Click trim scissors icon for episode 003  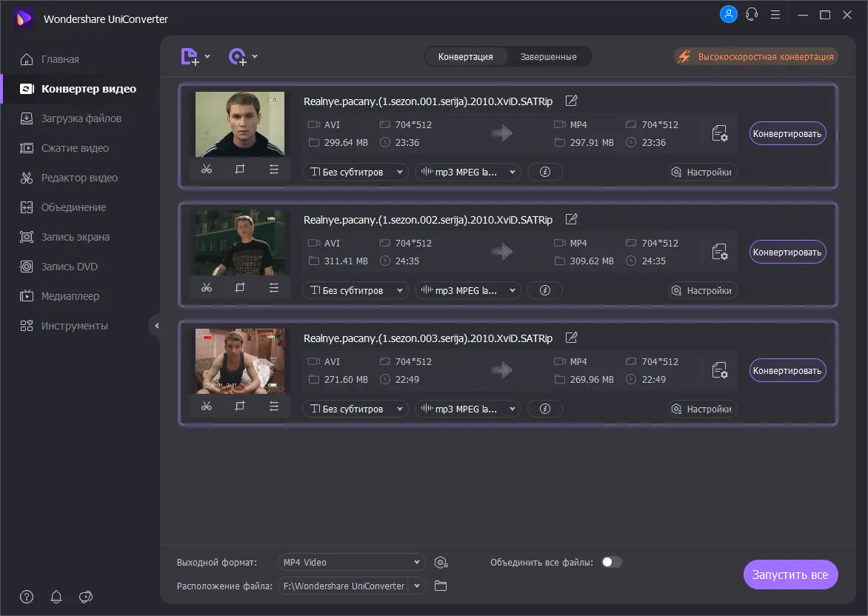207,406
